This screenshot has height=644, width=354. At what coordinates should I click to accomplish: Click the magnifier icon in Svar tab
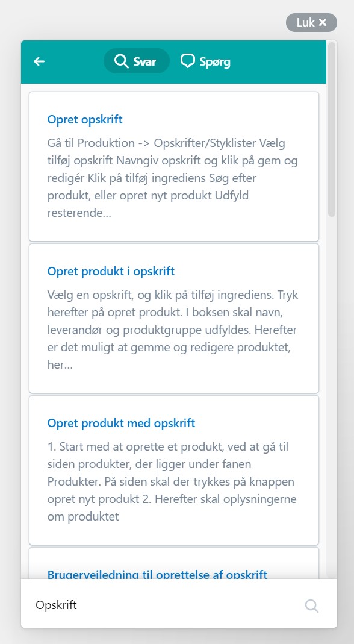tap(121, 61)
